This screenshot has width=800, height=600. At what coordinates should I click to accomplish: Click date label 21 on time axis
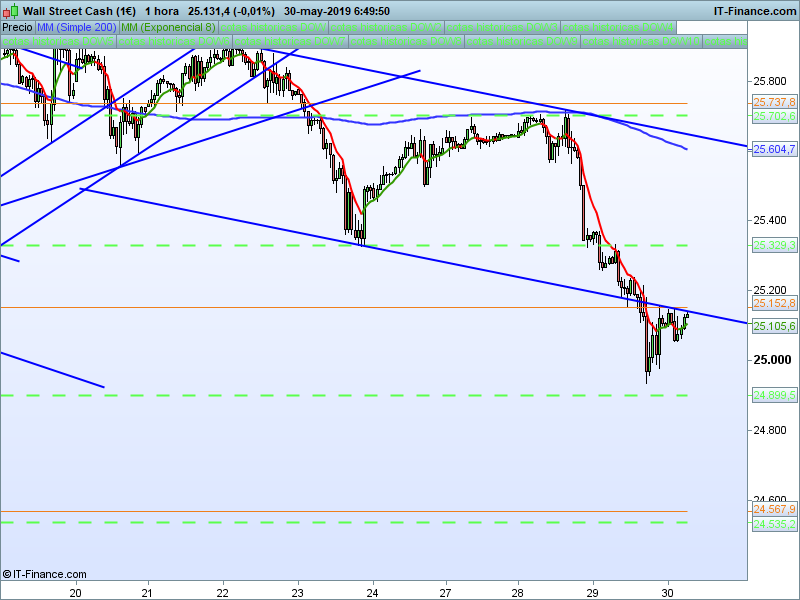[x=147, y=593]
